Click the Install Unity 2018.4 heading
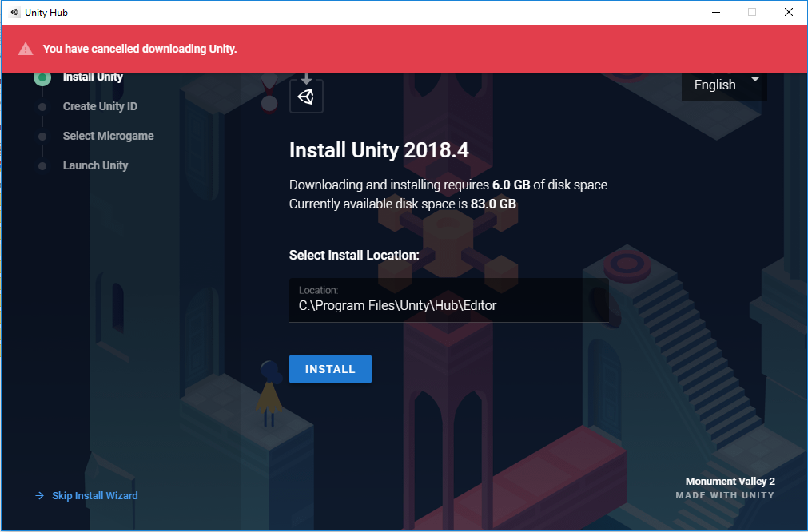The width and height of the screenshot is (808, 532). pyautogui.click(x=379, y=150)
